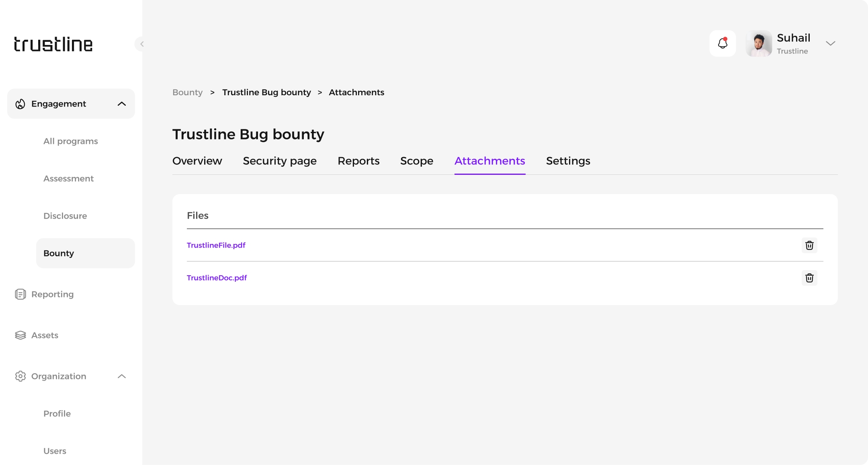Open the Settings tab
The image size is (868, 465).
(x=568, y=161)
